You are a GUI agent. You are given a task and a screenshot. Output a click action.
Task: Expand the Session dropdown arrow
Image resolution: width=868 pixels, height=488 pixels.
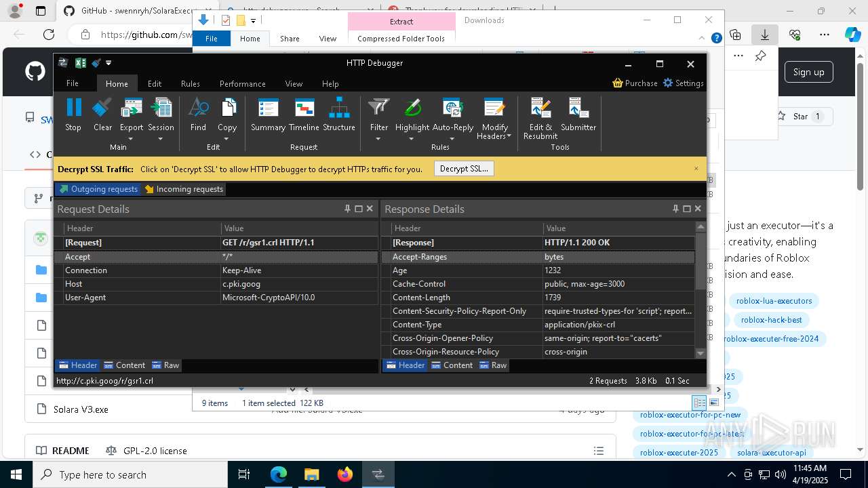click(x=161, y=139)
